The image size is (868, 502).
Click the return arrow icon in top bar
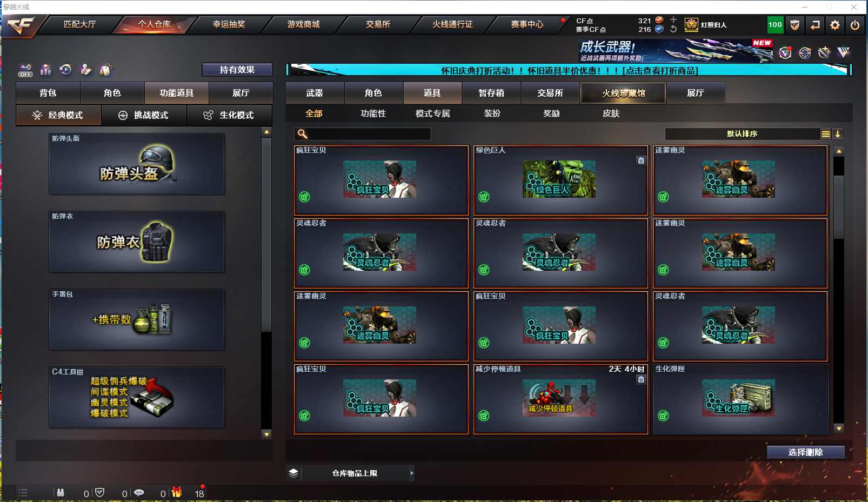click(x=815, y=25)
